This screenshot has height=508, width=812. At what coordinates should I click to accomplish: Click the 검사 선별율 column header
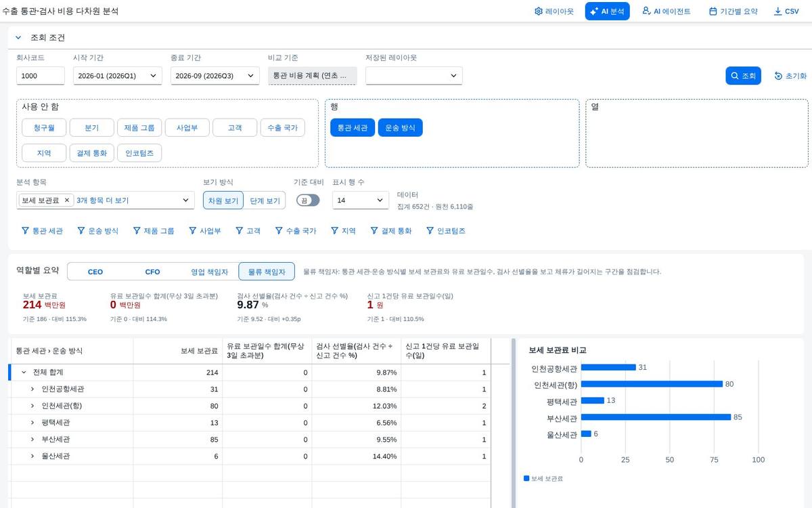coord(357,351)
